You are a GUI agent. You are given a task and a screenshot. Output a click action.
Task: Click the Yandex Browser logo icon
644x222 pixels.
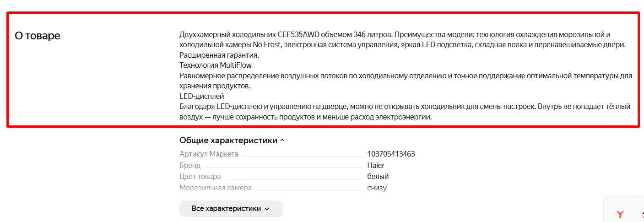[620, 214]
